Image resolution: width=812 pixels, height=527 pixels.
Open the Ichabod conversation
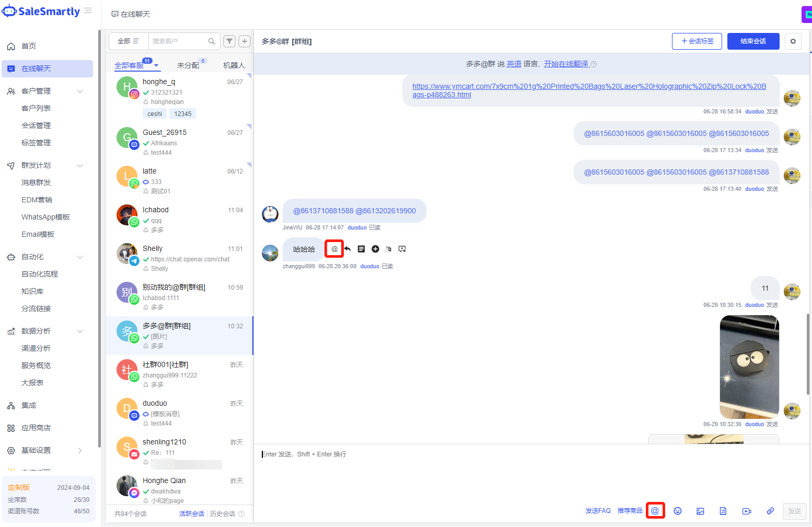pyautogui.click(x=180, y=220)
